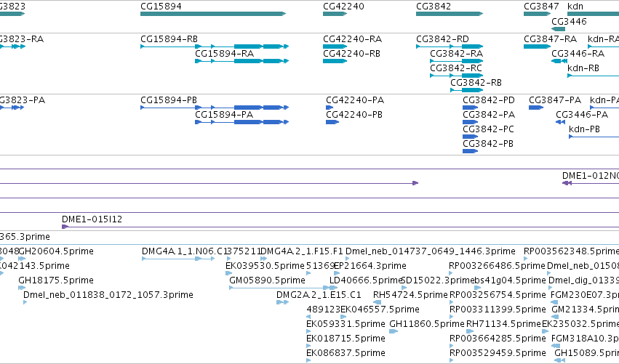Click the CG3446 gene label
The width and height of the screenshot is (619, 364).
pos(569,21)
